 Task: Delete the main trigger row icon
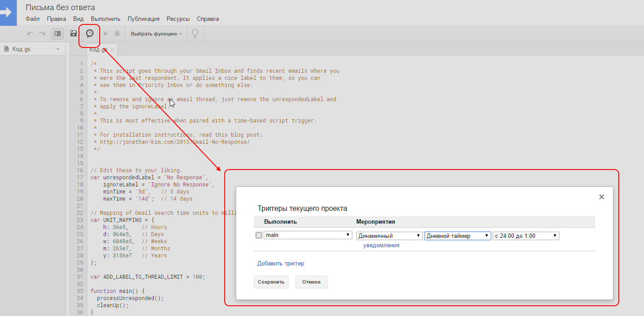(x=259, y=235)
